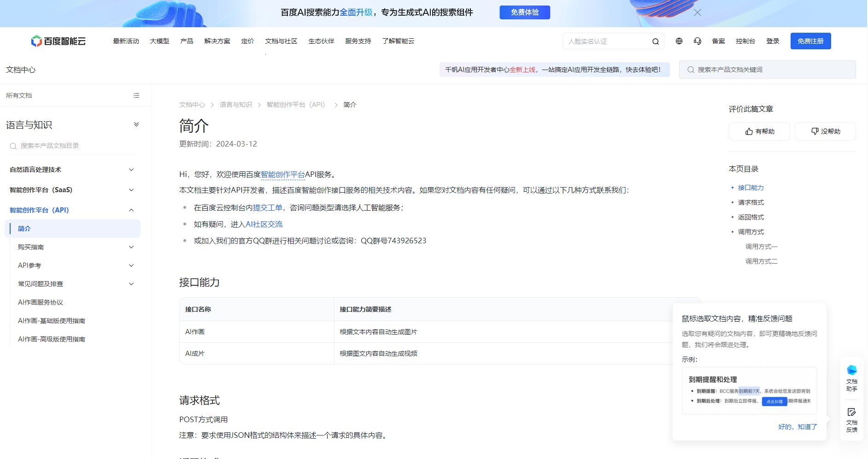Click the 搜索本产品文档目录 sidebar search field
This screenshot has width=868, height=459.
pos(73,146)
